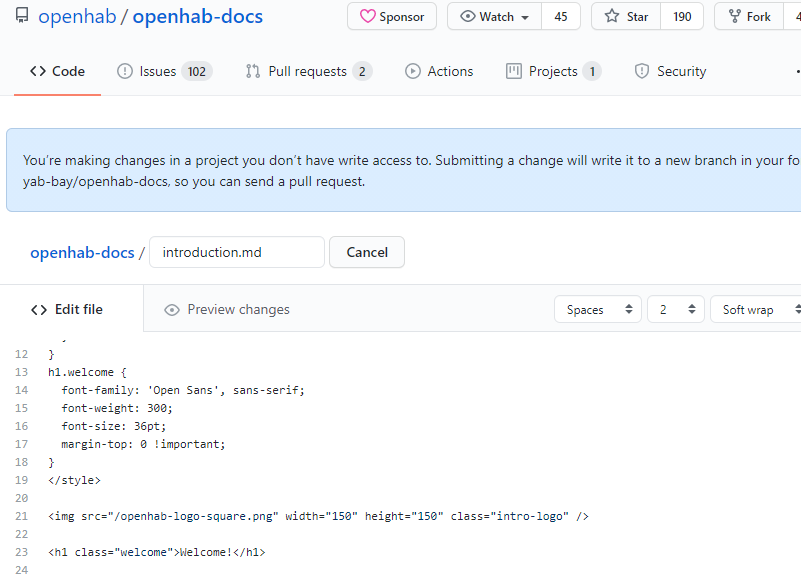Click the openhab-docs breadcrumb link
Viewport: 801px width, 579px height.
82,252
